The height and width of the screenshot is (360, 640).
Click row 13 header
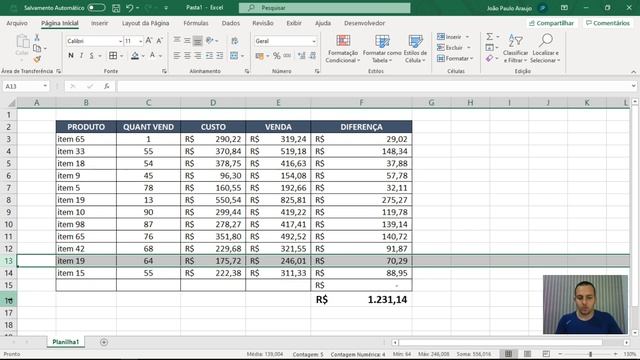9,261
